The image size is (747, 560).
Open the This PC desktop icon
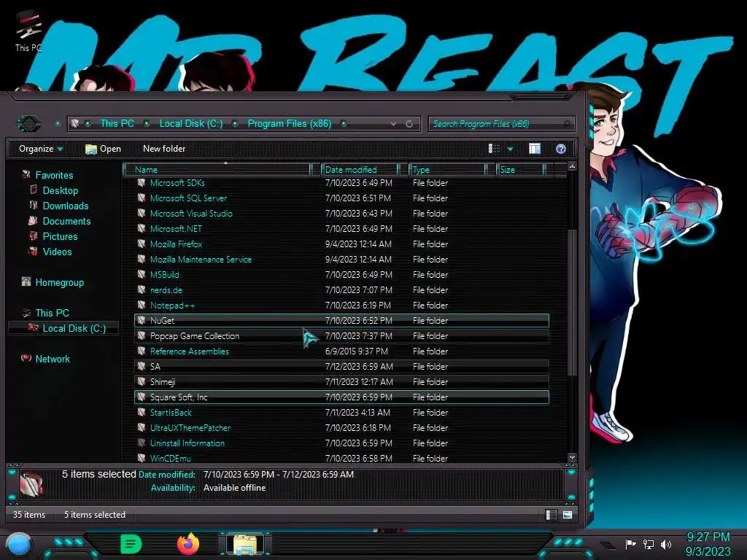[28, 32]
